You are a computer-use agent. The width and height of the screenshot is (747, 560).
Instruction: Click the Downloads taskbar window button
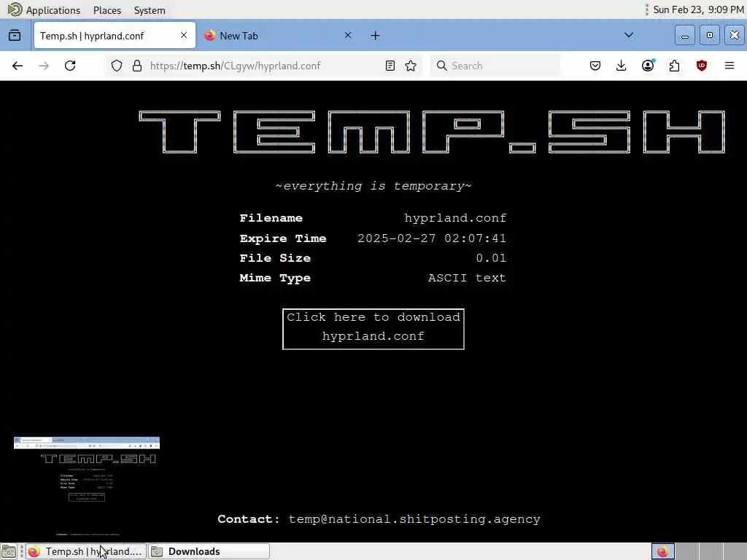(x=209, y=551)
